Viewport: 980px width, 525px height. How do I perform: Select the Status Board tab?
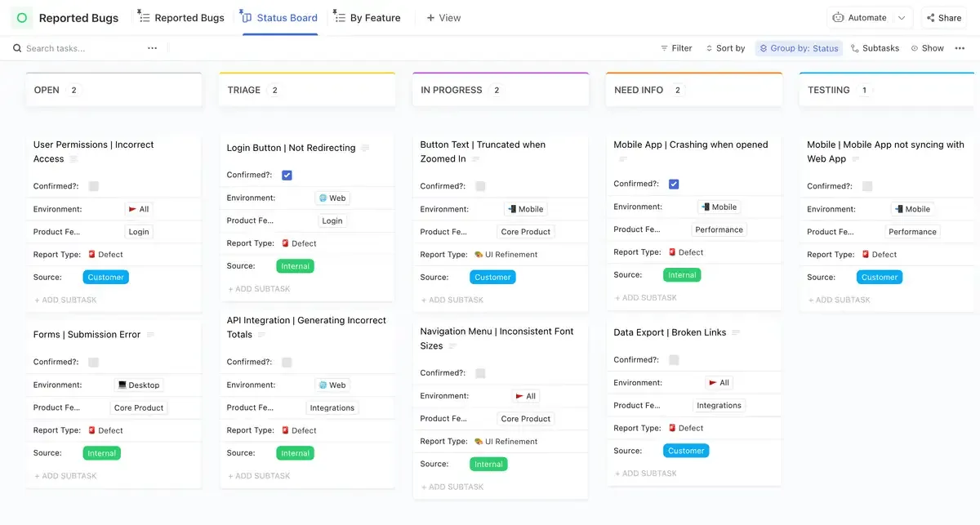click(279, 17)
